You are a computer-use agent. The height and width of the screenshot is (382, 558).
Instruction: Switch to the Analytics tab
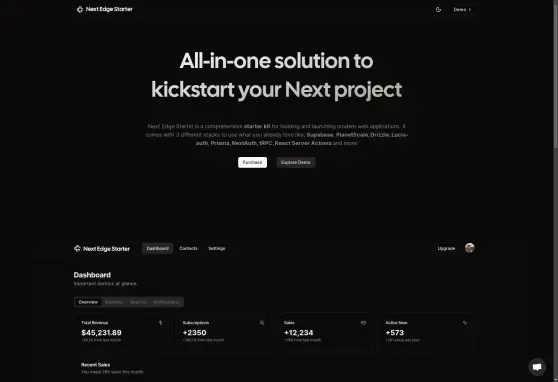click(x=114, y=302)
